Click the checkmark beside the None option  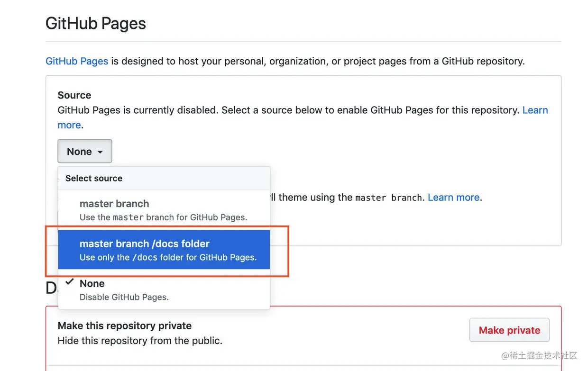(x=70, y=282)
